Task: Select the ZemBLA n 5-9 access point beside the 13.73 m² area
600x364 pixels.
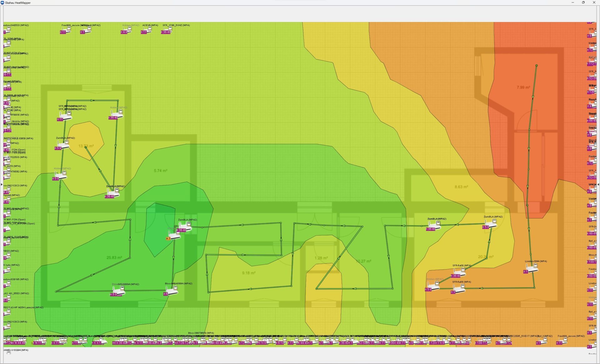Action: (63, 144)
